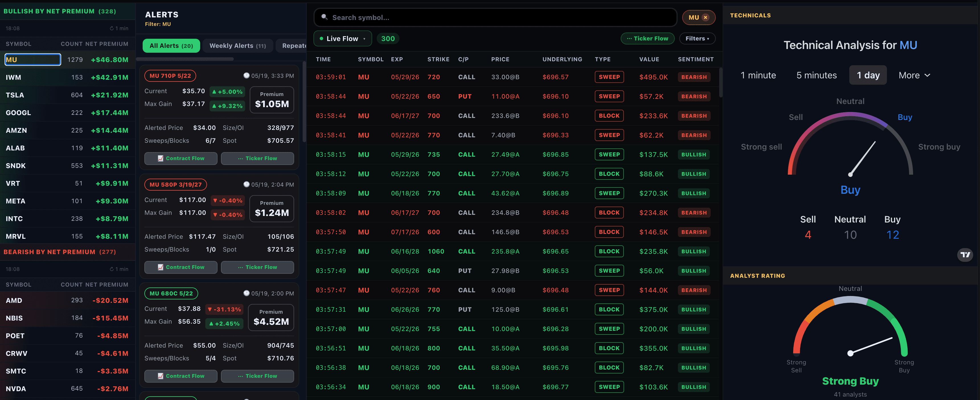Select ALAB row in bullish list

(x=67, y=148)
